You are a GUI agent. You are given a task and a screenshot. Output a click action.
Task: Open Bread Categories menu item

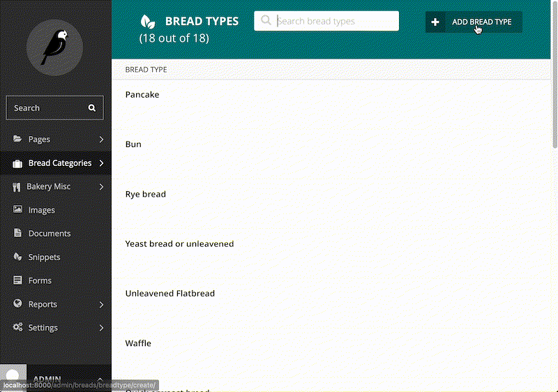(56, 163)
